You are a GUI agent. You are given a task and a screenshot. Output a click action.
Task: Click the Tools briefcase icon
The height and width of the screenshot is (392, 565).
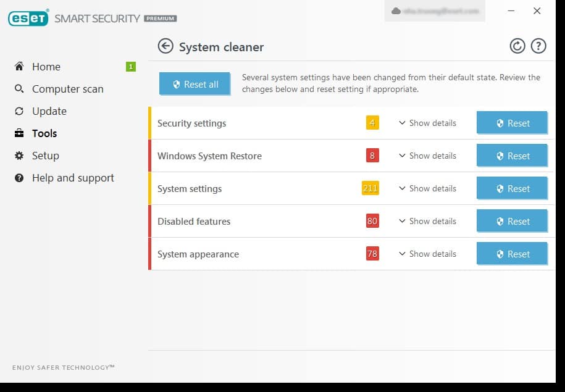(x=19, y=133)
